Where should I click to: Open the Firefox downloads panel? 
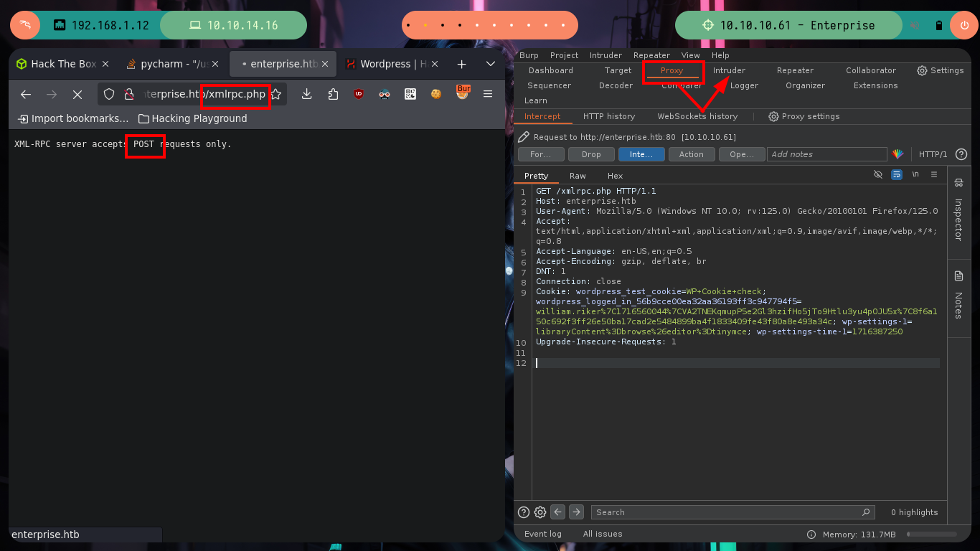[306, 94]
